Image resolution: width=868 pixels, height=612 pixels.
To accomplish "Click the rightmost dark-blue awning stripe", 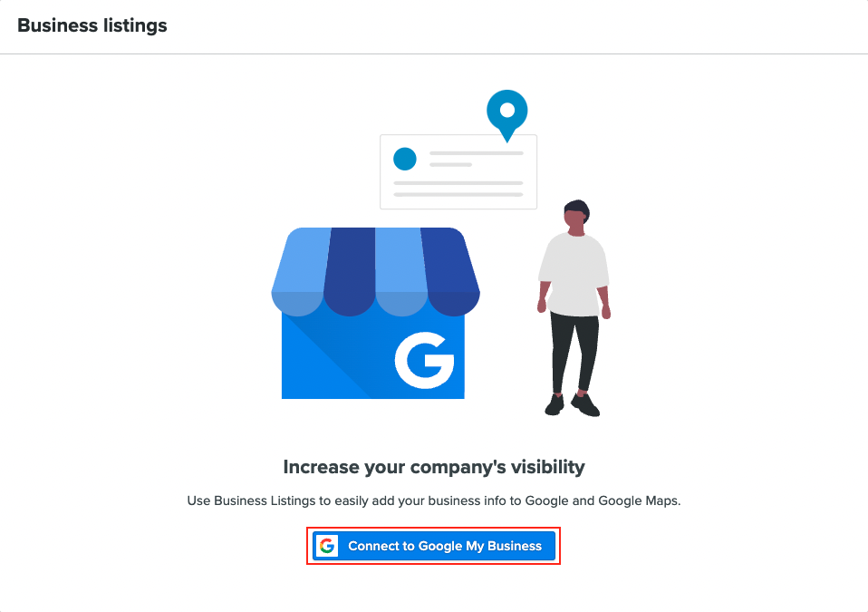I will point(450,268).
